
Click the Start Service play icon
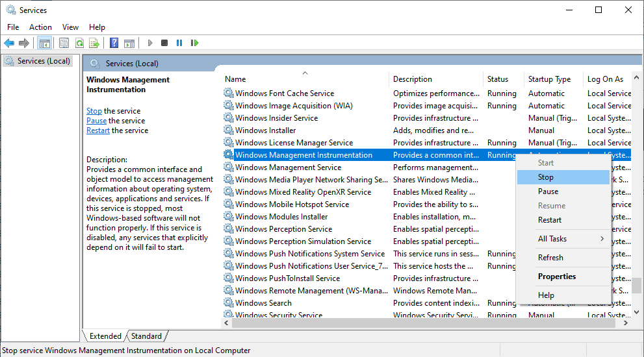(x=150, y=43)
